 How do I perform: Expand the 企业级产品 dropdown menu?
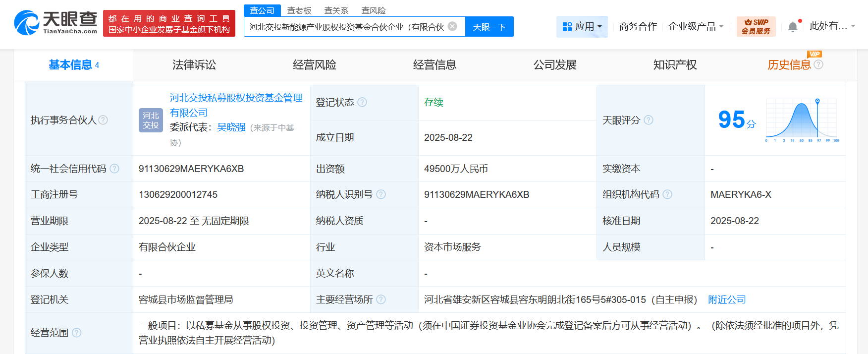point(696,26)
